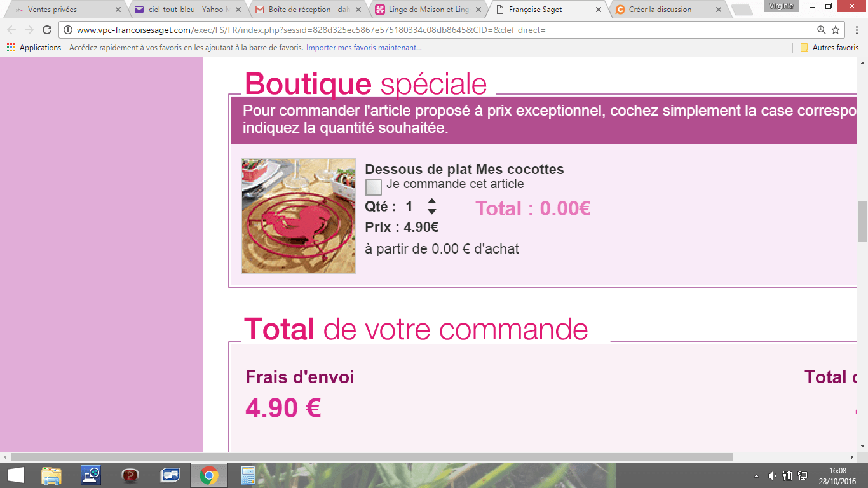Open the Applications shortcut in the bookmarks bar
Image resolution: width=868 pixels, height=488 pixels.
(x=34, y=48)
